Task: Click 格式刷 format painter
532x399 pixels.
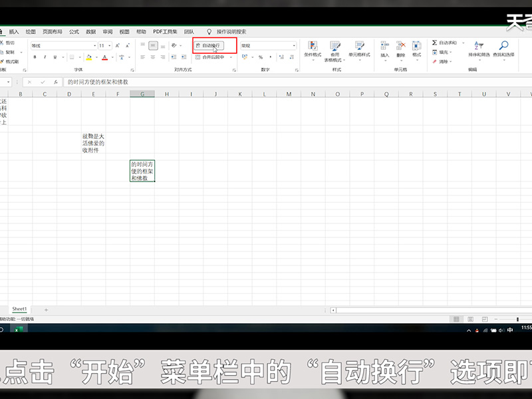Action: (9, 62)
